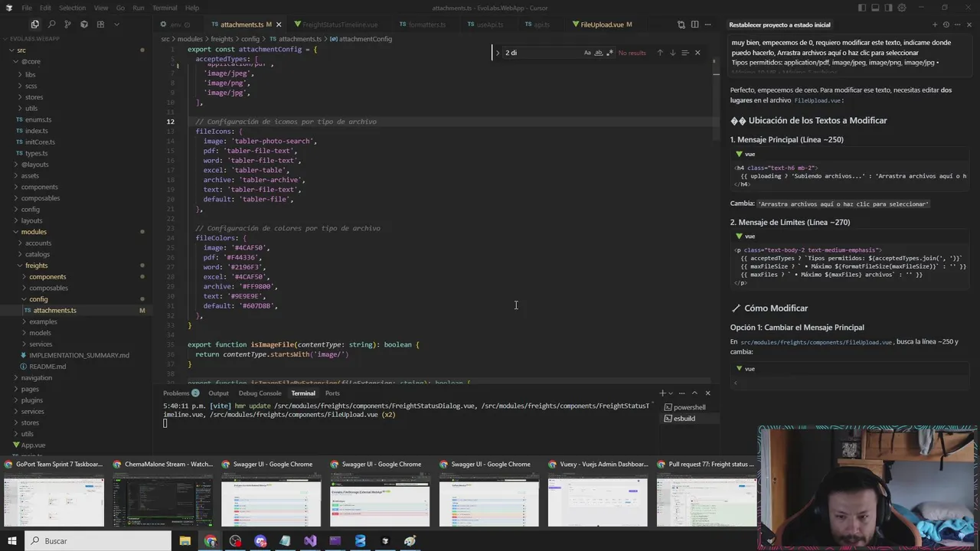Open the terminal launch profile dropdown
Viewport: 980px width, 551px height.
(x=671, y=393)
